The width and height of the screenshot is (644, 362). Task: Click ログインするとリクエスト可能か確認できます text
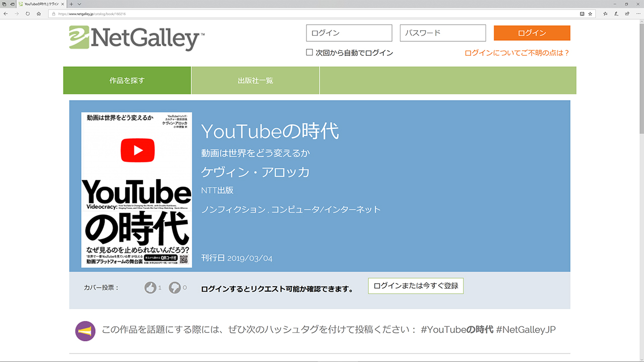(277, 289)
